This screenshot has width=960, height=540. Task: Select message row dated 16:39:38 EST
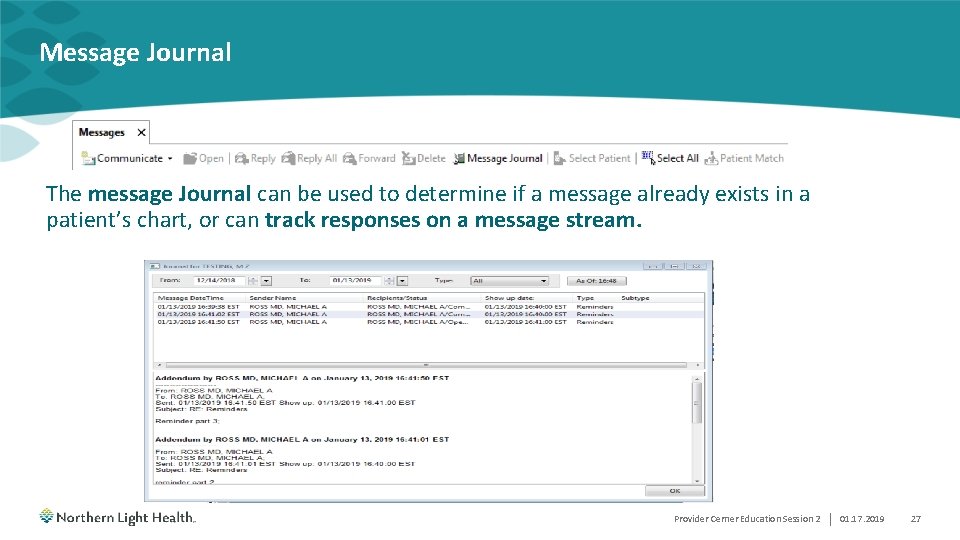point(429,307)
